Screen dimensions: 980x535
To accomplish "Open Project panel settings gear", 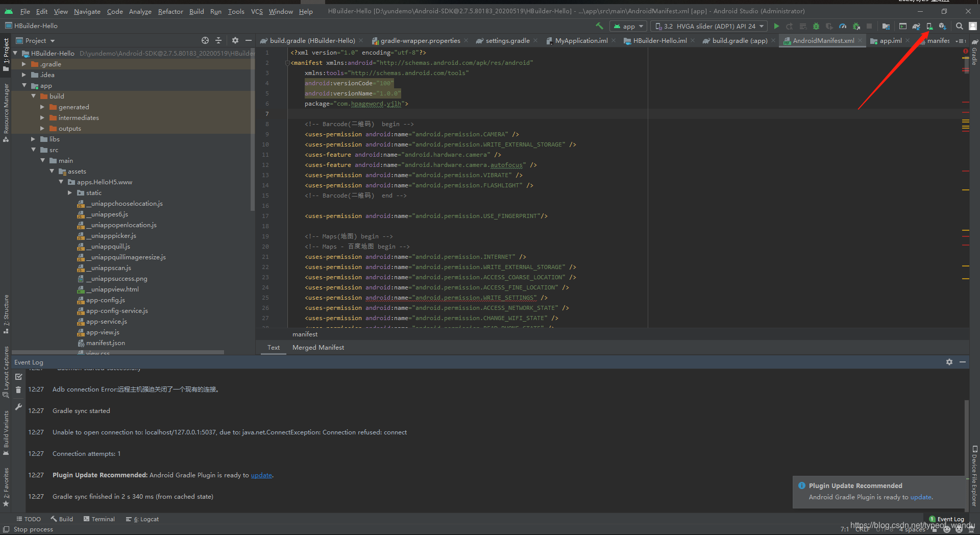I will (x=235, y=40).
